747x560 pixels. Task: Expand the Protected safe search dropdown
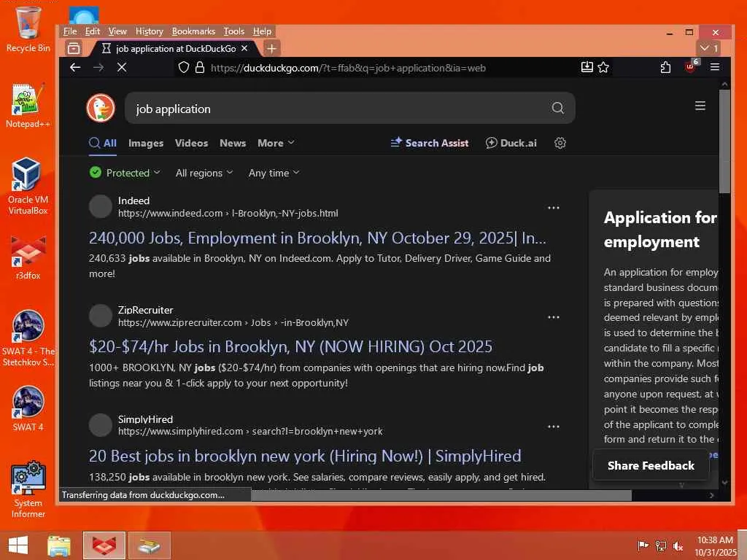[x=125, y=173]
